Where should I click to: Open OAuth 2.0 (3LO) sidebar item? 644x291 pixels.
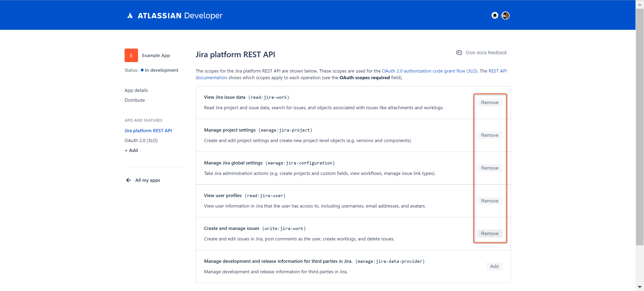[x=141, y=140]
